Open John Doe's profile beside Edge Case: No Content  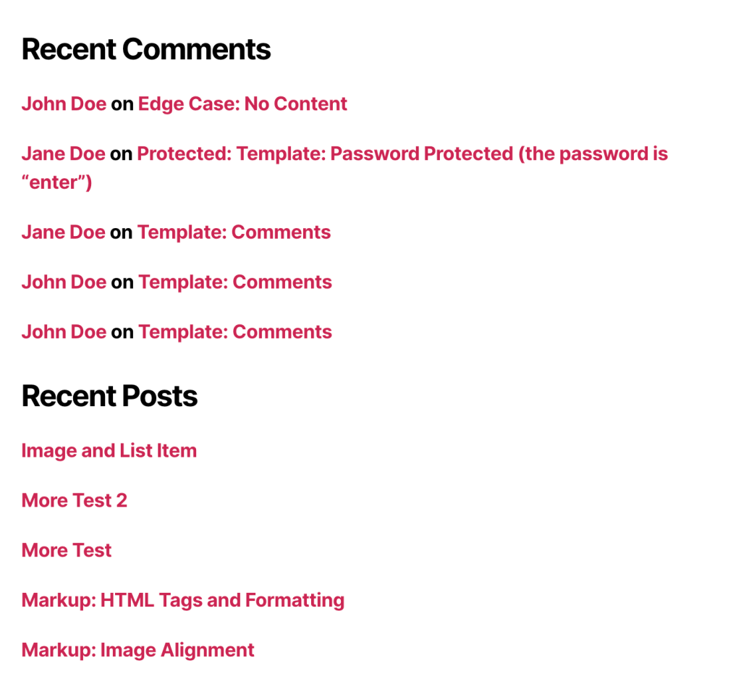click(64, 104)
